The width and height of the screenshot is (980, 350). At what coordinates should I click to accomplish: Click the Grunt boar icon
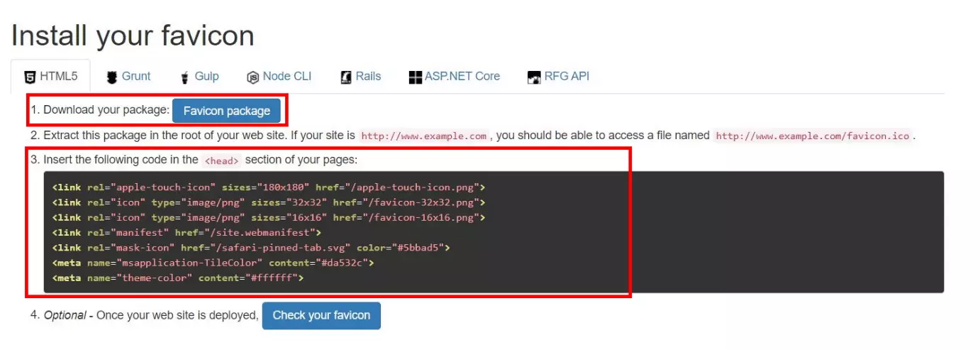112,77
